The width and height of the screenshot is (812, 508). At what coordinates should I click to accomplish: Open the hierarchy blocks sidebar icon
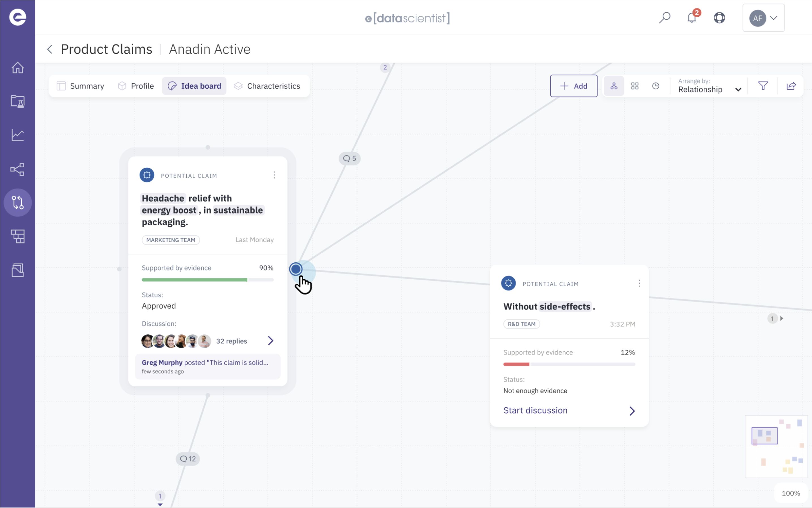(18, 236)
